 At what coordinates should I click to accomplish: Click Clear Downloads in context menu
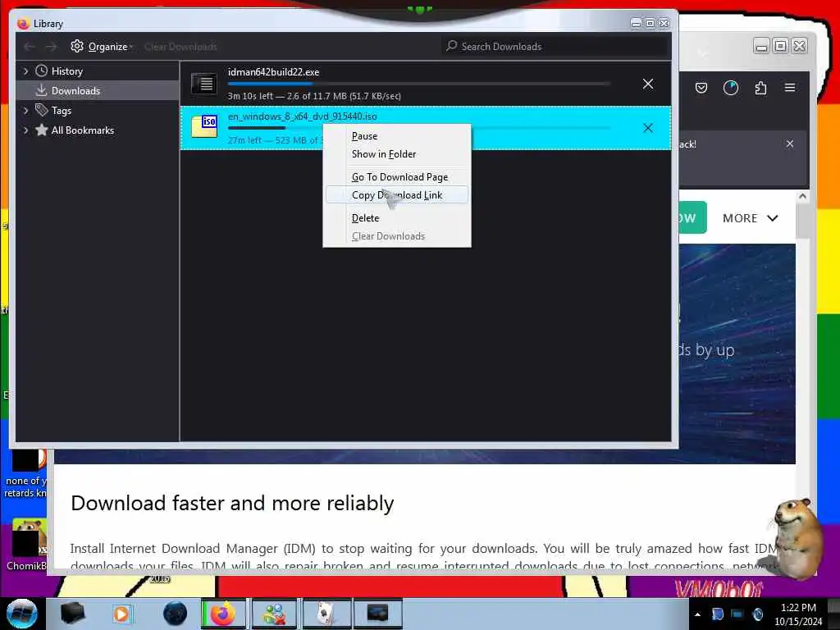click(x=396, y=236)
